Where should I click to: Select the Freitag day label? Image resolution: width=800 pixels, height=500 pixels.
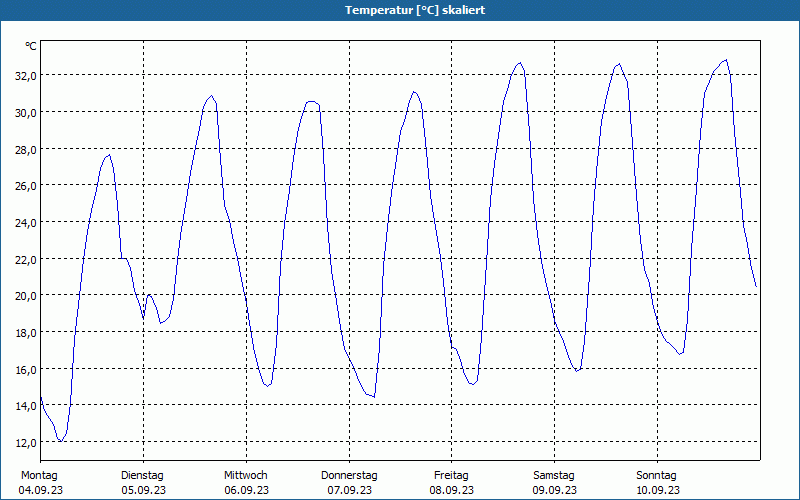click(451, 475)
